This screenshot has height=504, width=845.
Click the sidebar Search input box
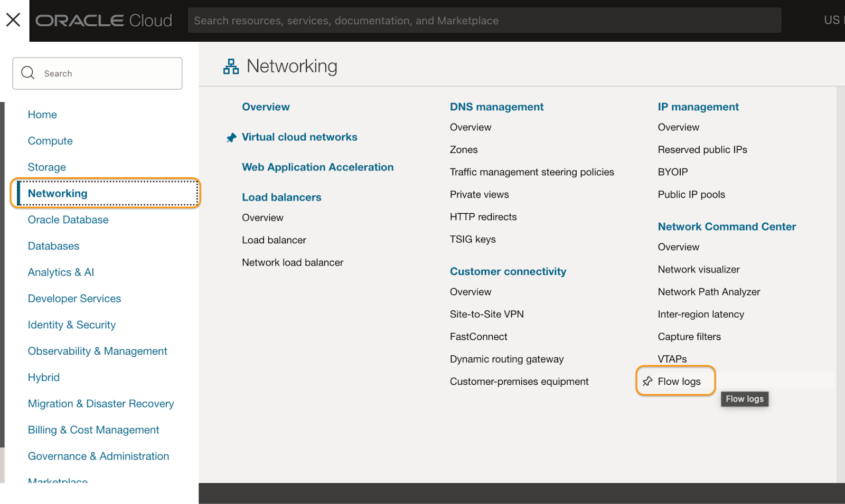pyautogui.click(x=98, y=73)
